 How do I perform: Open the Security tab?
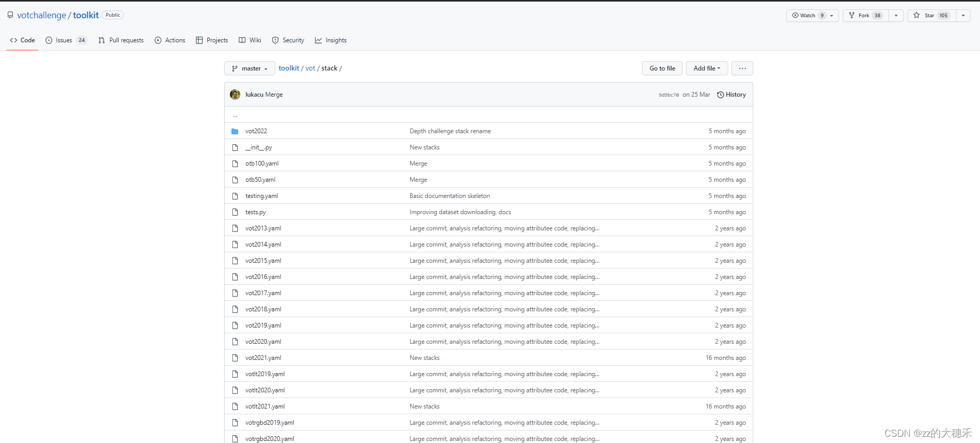(288, 40)
